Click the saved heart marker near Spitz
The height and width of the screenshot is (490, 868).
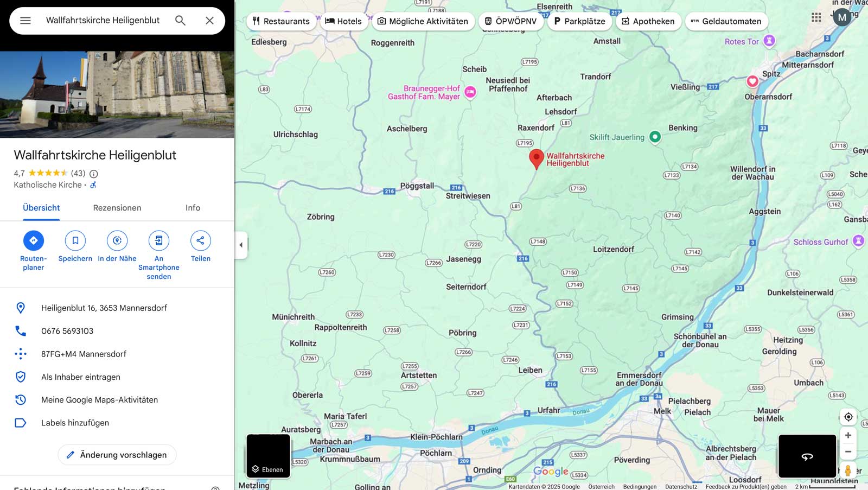click(752, 81)
